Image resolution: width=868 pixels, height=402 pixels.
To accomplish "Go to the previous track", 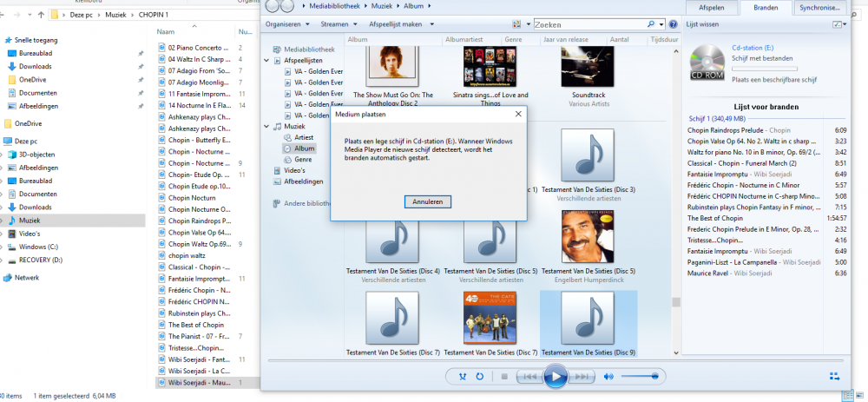I will click(528, 376).
